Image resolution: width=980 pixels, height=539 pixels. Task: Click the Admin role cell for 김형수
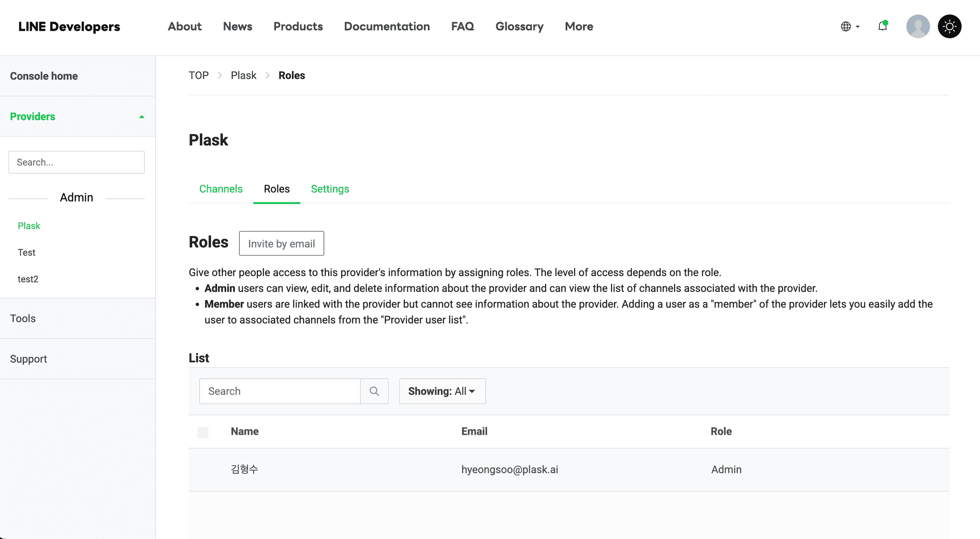pos(726,470)
